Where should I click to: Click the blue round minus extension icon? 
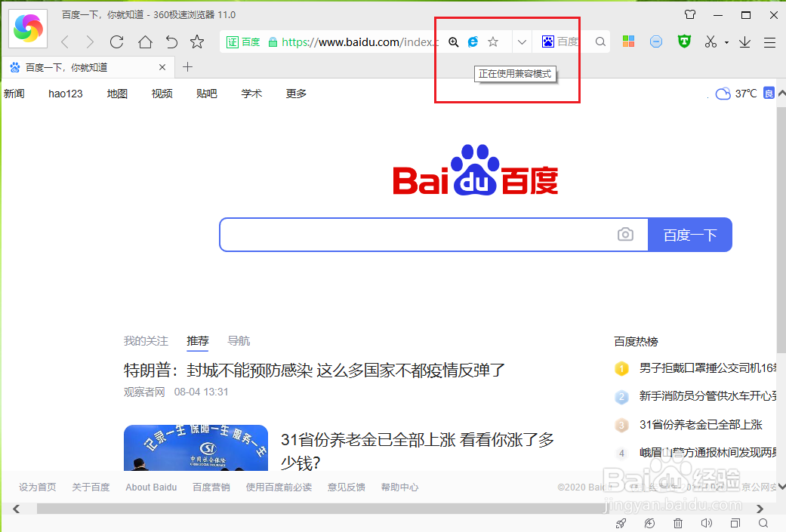point(655,42)
